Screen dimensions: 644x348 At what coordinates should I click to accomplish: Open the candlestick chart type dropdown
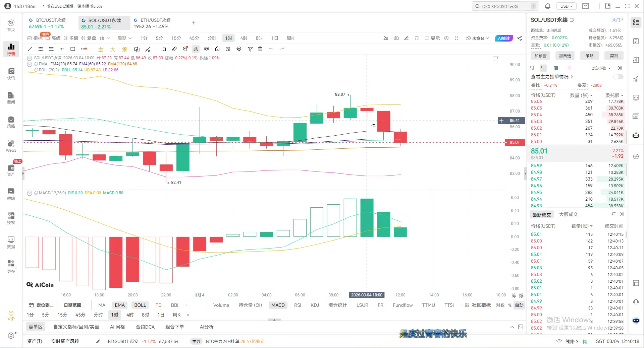[105, 38]
